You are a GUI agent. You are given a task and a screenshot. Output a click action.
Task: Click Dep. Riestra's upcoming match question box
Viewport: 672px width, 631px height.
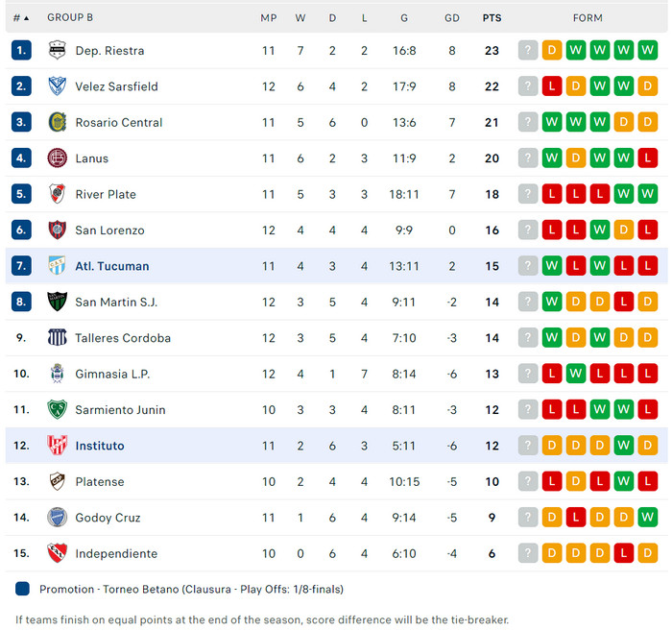(x=528, y=51)
